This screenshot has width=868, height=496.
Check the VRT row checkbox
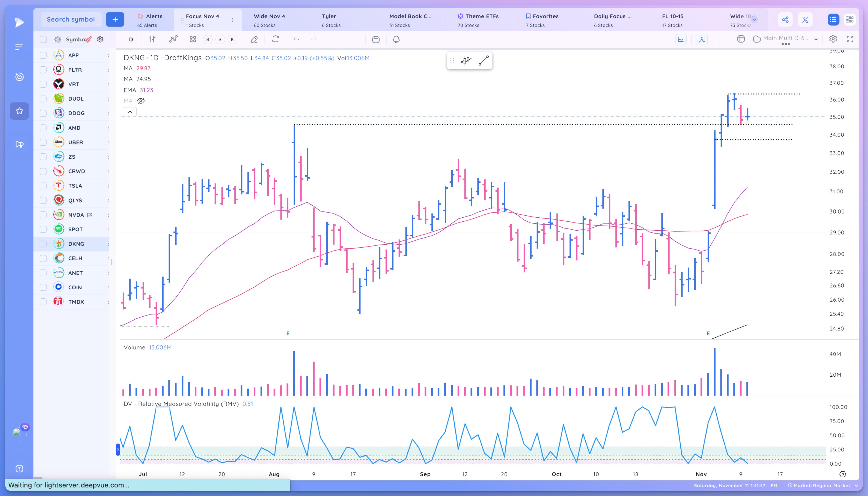(43, 84)
